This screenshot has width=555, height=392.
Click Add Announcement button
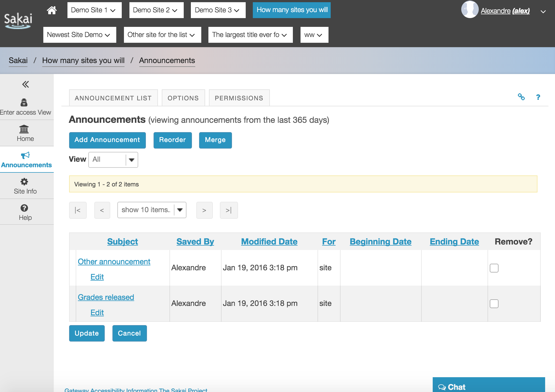[107, 140]
